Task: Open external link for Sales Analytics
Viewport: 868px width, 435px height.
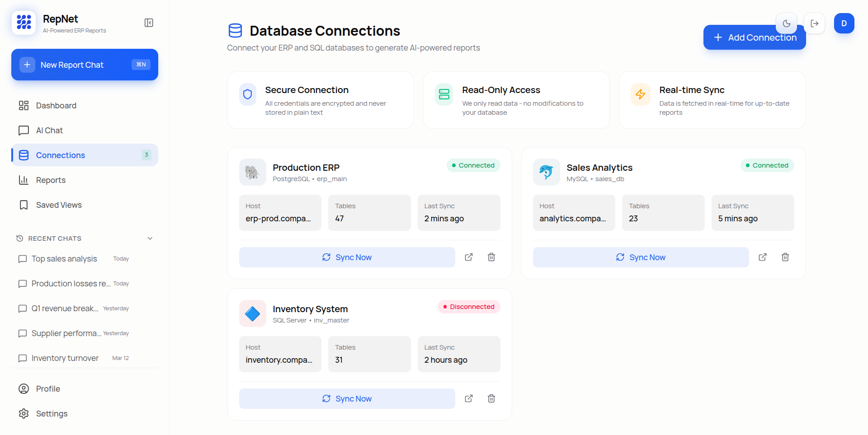Action: [x=763, y=257]
